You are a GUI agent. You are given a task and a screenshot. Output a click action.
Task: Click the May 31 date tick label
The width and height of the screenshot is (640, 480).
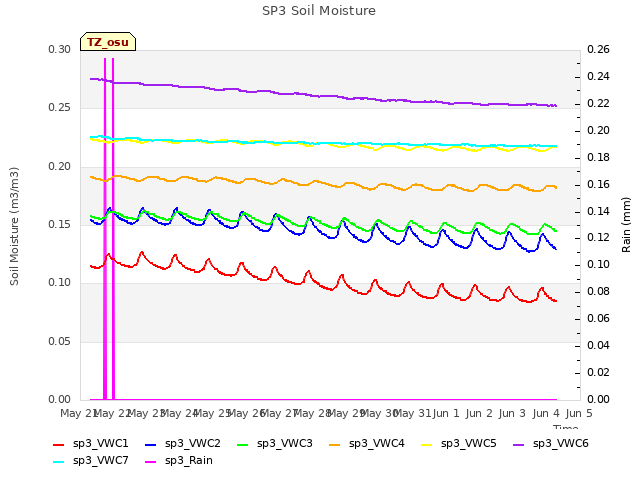coord(413,413)
